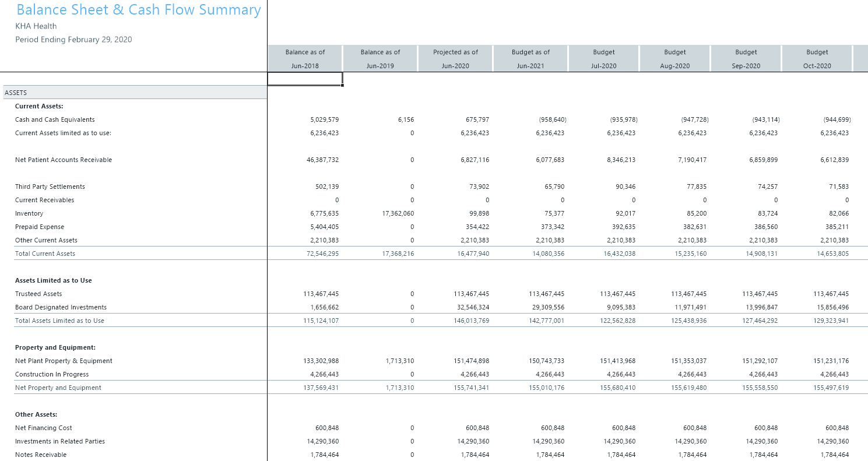Click the Balance as of Jun-2018 column header

pyautogui.click(x=305, y=59)
